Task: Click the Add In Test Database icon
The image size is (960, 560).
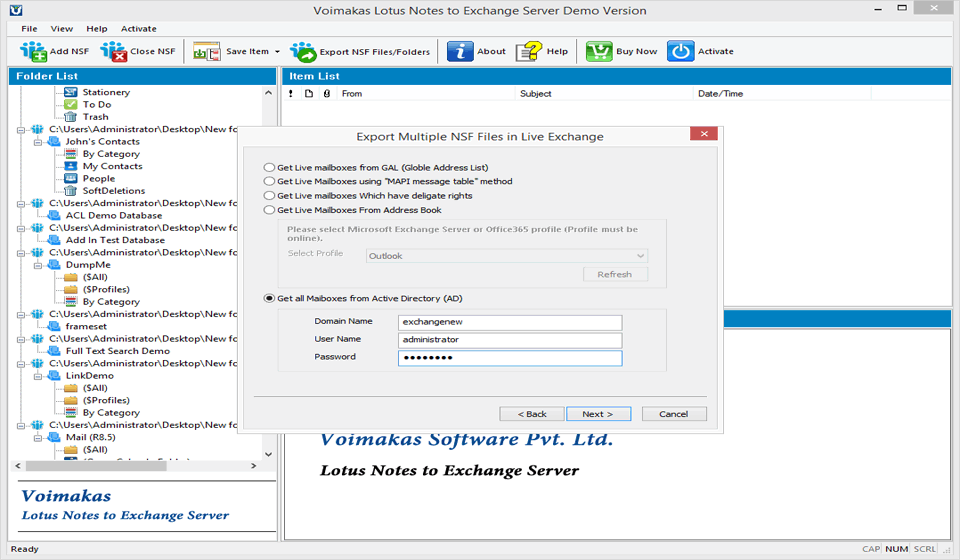Action: pyautogui.click(x=54, y=240)
